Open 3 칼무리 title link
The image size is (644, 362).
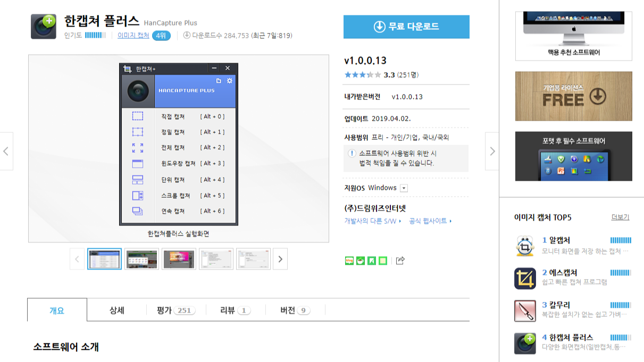click(x=556, y=305)
